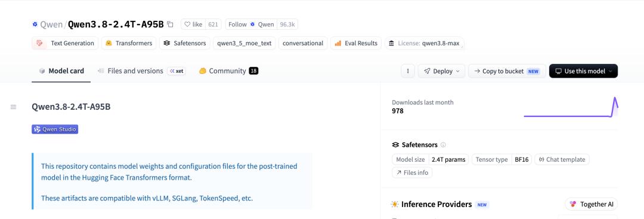
Task: Open the 96.3k followers count
Action: 287,24
